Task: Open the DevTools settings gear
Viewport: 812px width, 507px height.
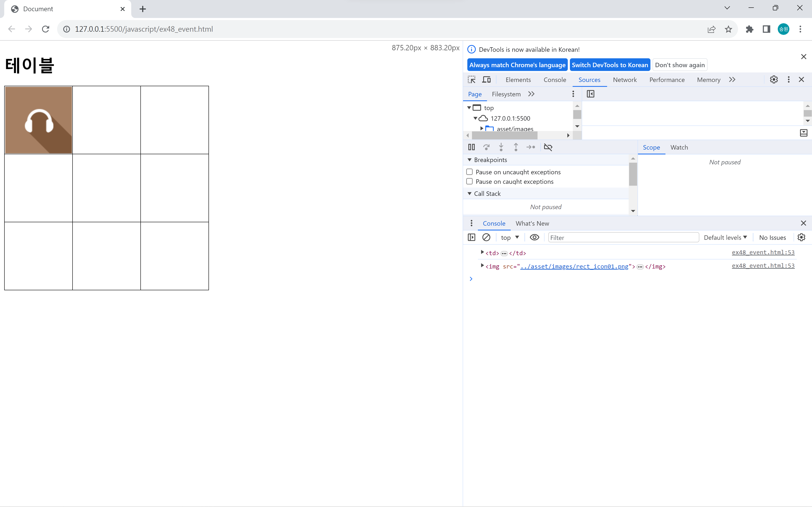Action: click(x=774, y=79)
